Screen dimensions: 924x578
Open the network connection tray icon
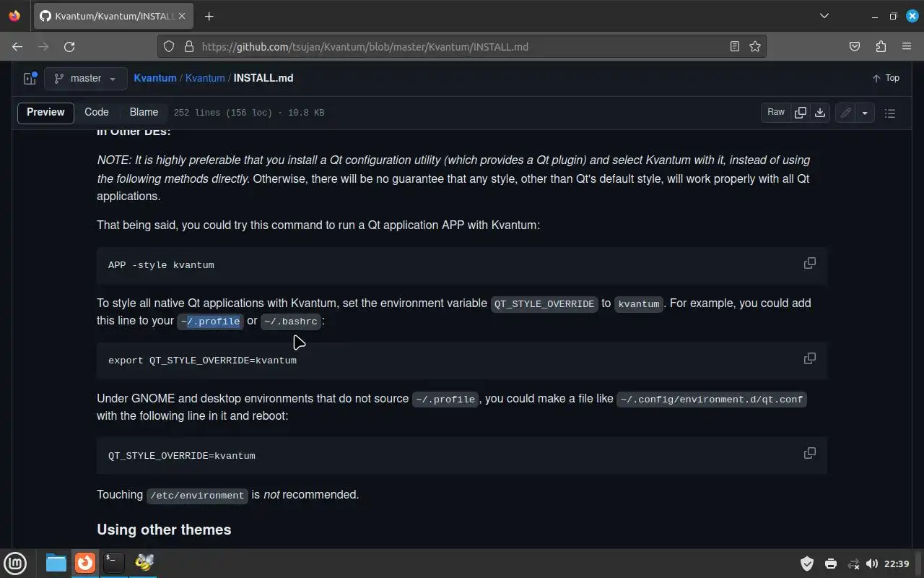853,564
